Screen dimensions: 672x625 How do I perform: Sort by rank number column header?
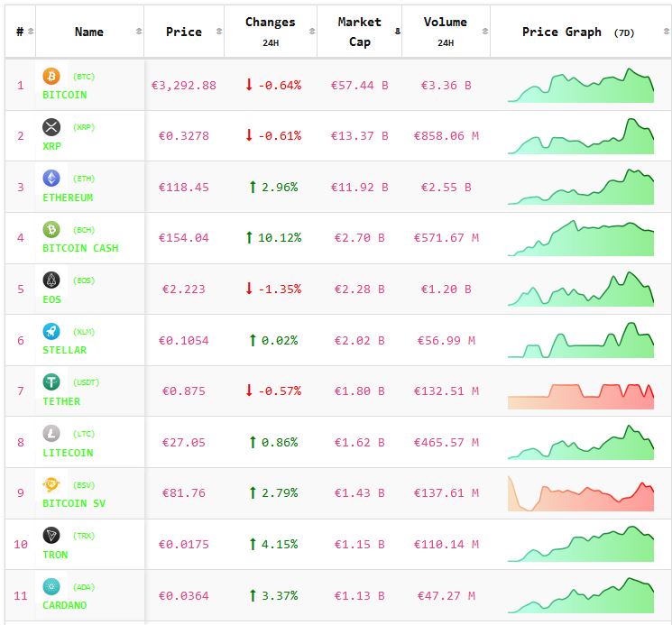coord(21,32)
